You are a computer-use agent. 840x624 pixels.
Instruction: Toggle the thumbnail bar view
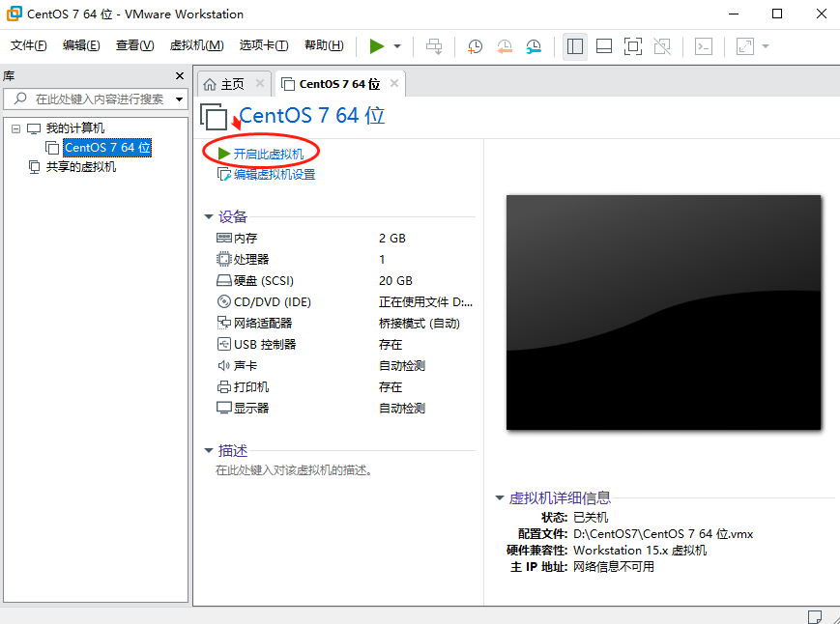tap(604, 46)
